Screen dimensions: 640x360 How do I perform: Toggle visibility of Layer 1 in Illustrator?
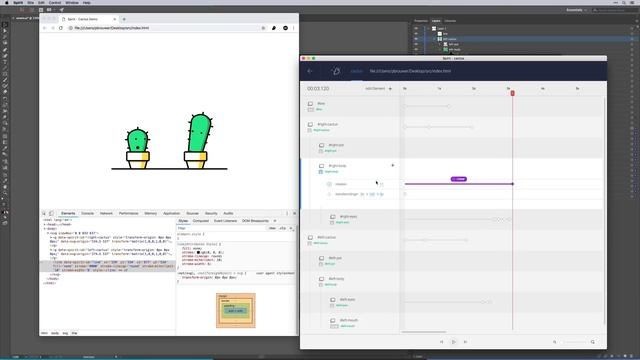tap(416, 29)
